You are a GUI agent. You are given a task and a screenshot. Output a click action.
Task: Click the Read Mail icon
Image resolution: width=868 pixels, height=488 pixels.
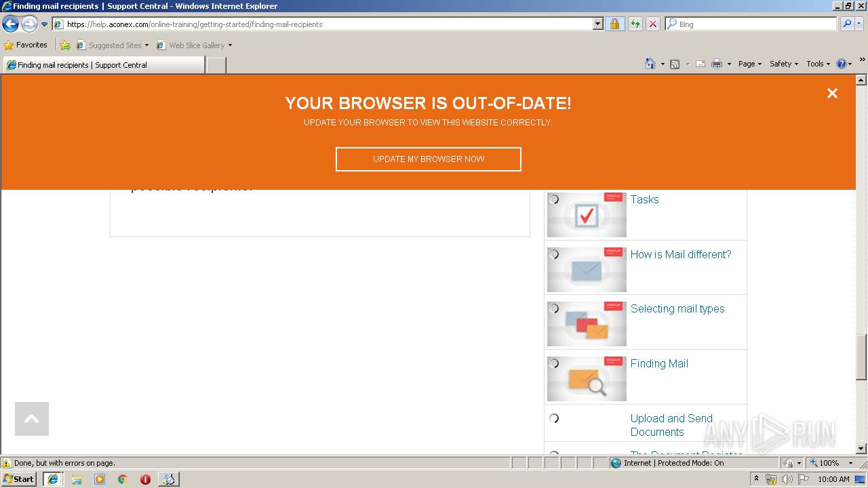701,64
